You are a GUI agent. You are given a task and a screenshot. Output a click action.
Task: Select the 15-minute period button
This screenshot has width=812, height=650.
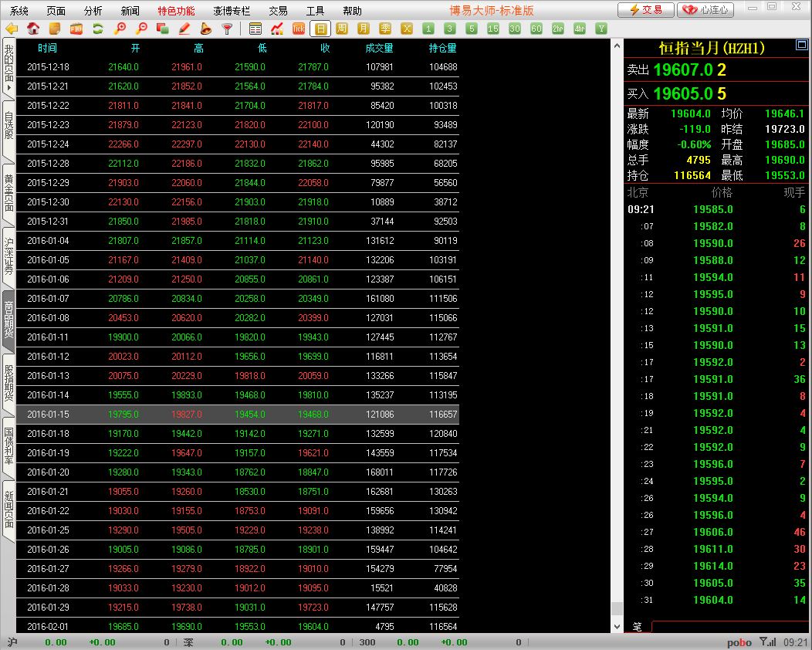(493, 29)
